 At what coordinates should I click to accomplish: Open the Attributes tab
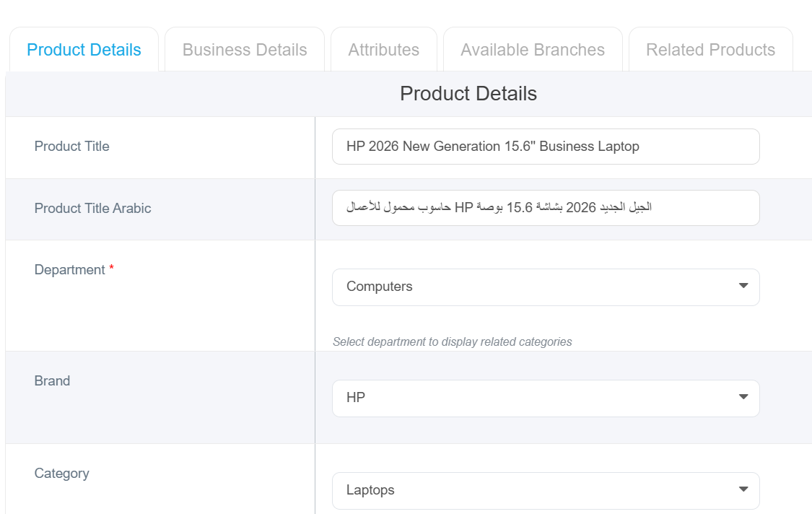pos(384,50)
